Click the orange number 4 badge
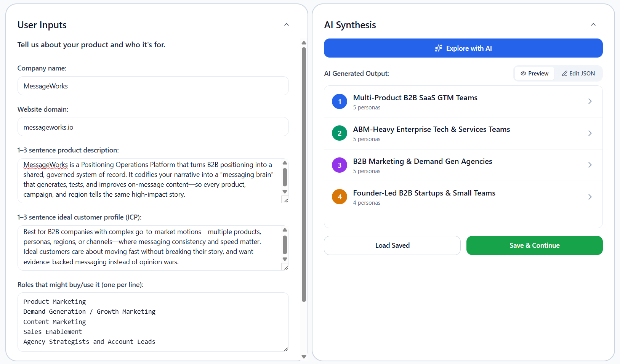The height and width of the screenshot is (364, 620). 340,197
